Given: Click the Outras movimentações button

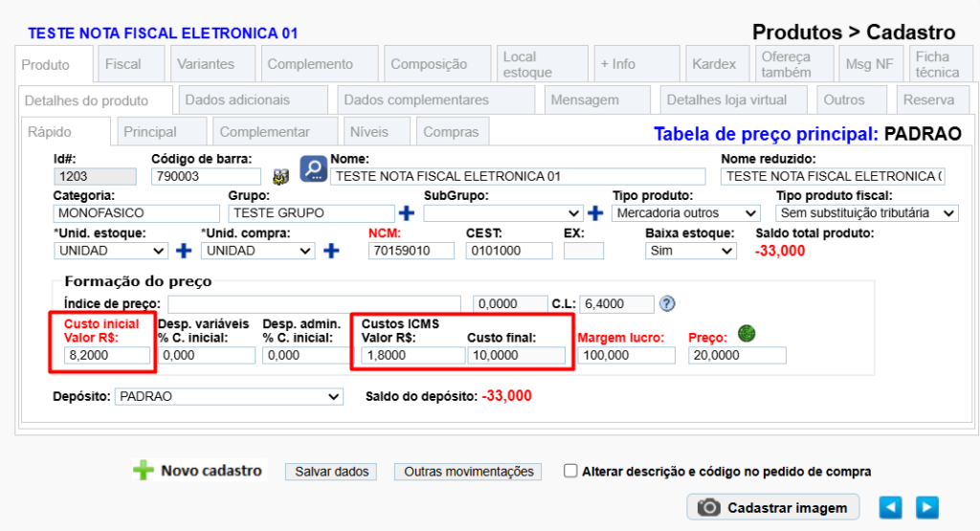Looking at the screenshot, I should point(468,472).
